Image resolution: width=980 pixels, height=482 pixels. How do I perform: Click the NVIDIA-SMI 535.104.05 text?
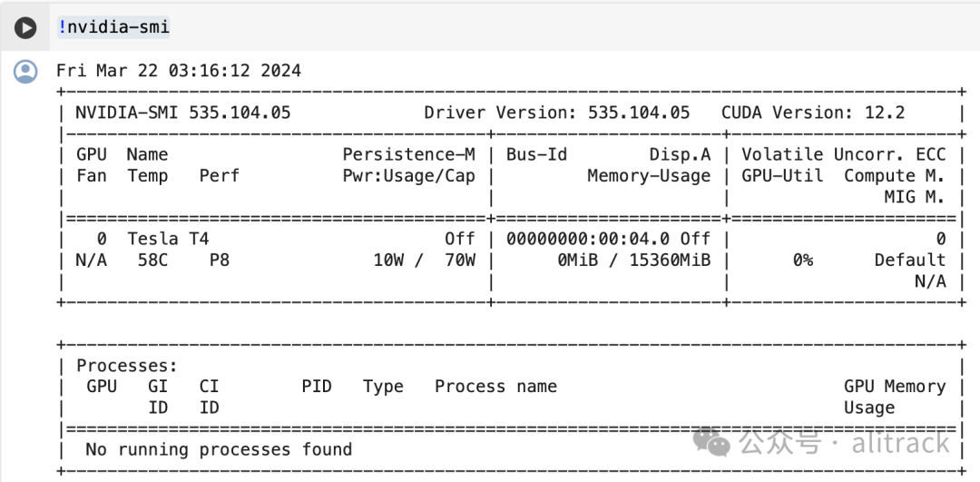[182, 113]
